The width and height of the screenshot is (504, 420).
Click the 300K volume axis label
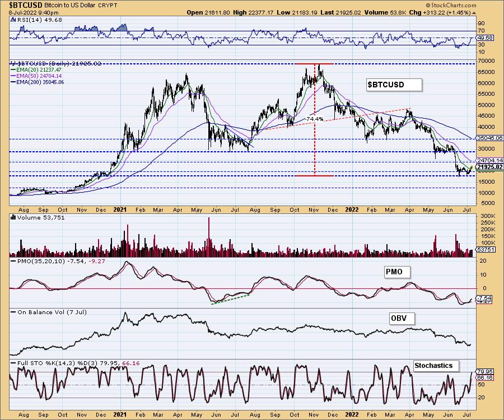click(488, 216)
